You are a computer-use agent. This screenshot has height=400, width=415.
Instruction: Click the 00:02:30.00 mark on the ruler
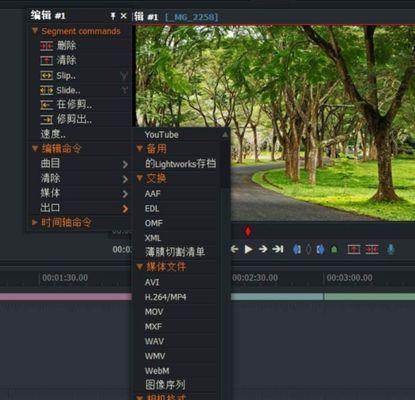tap(255, 278)
